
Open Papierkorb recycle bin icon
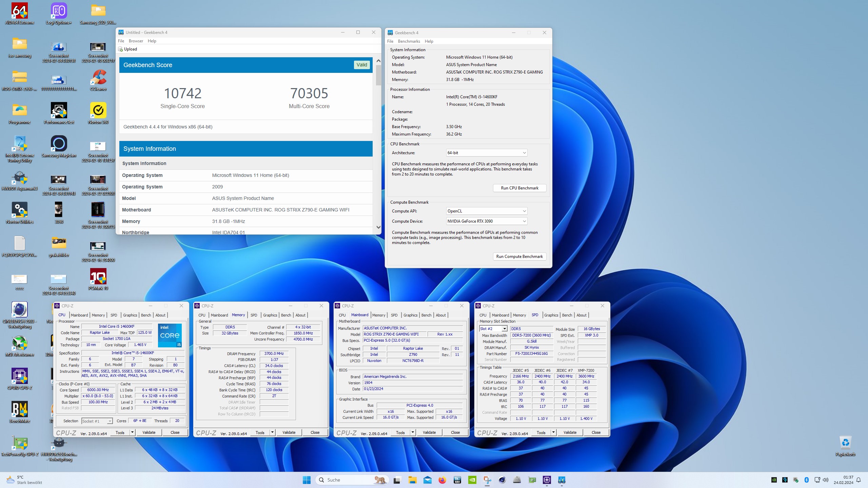tap(845, 445)
